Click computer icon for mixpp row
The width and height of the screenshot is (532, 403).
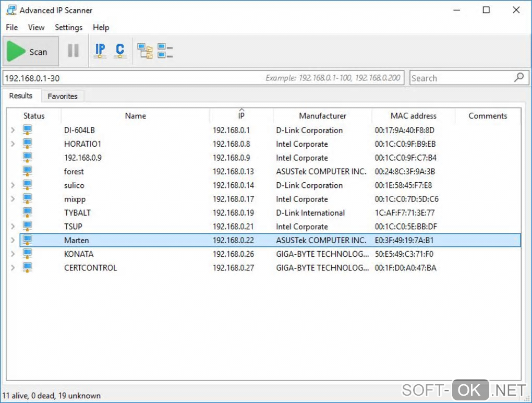(x=28, y=198)
